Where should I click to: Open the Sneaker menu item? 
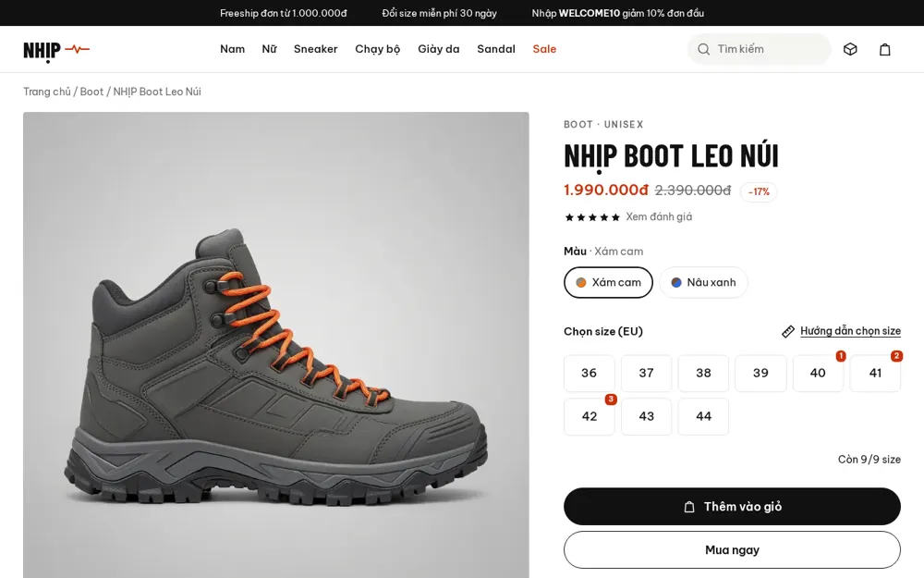[x=316, y=49]
